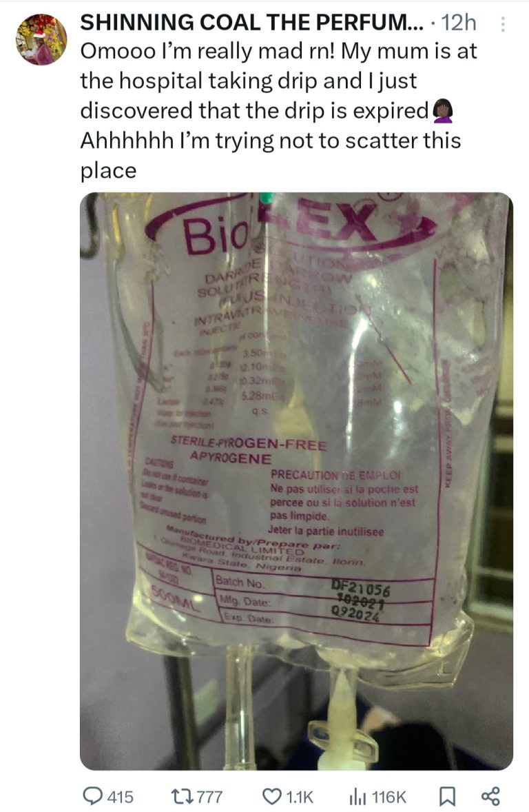Open the drip bag photo in full view
Image resolution: width=529 pixels, height=812 pixels.
click(296, 481)
